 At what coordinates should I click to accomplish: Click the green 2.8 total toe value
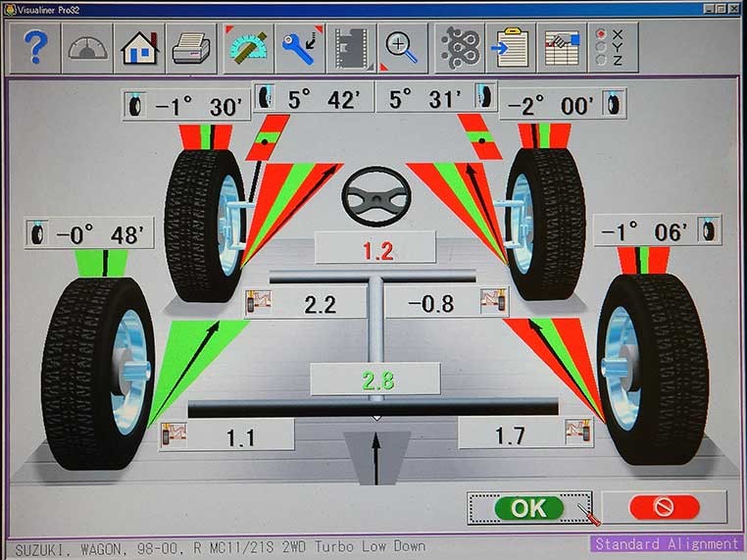[x=377, y=380]
